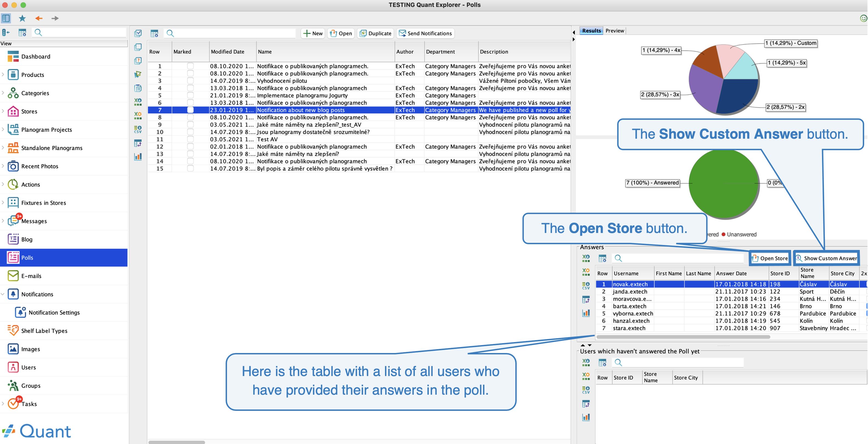868x444 pixels.
Task: Open Answers table column settings icon
Action: [x=602, y=258]
